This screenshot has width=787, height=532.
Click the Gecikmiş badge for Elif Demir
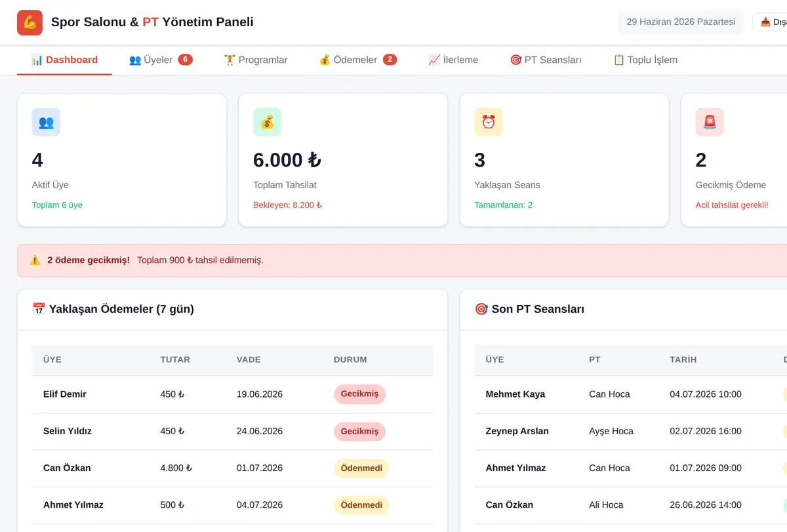point(359,394)
